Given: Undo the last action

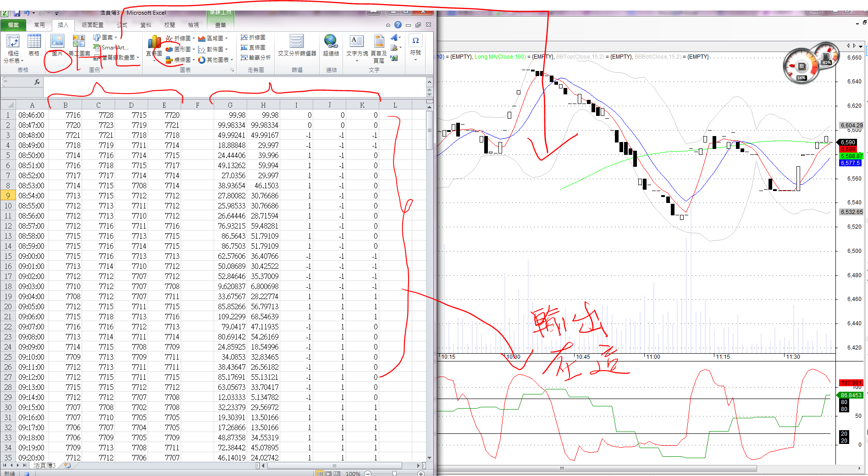Looking at the screenshot, I should [x=27, y=13].
